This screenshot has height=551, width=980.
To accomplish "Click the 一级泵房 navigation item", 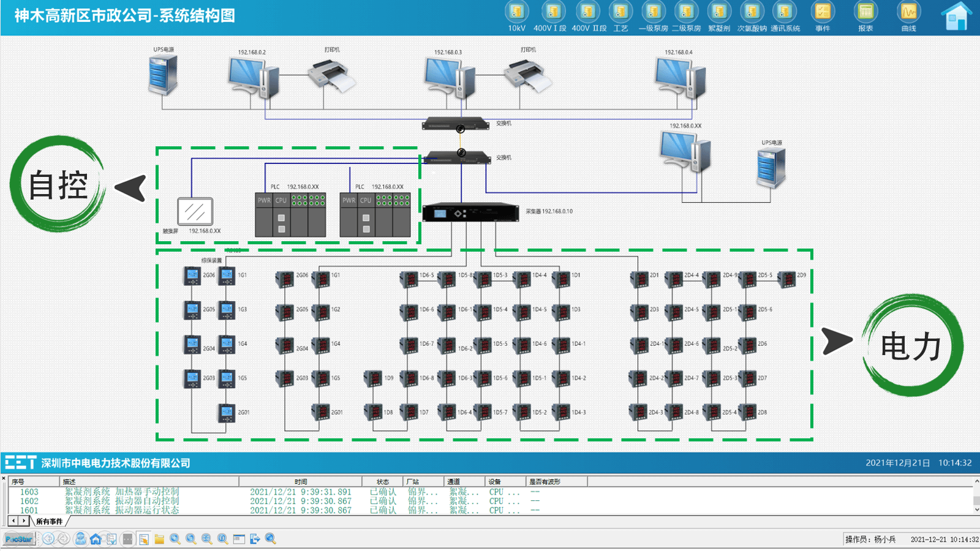I will pos(653,12).
